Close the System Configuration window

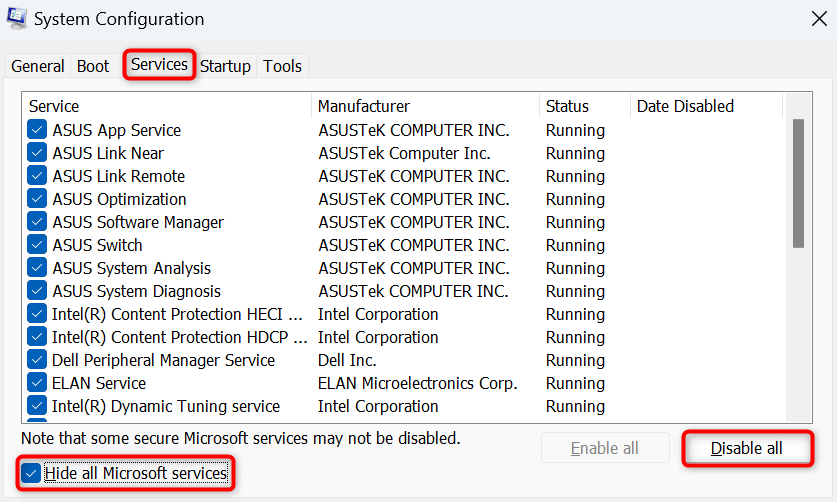point(817,18)
